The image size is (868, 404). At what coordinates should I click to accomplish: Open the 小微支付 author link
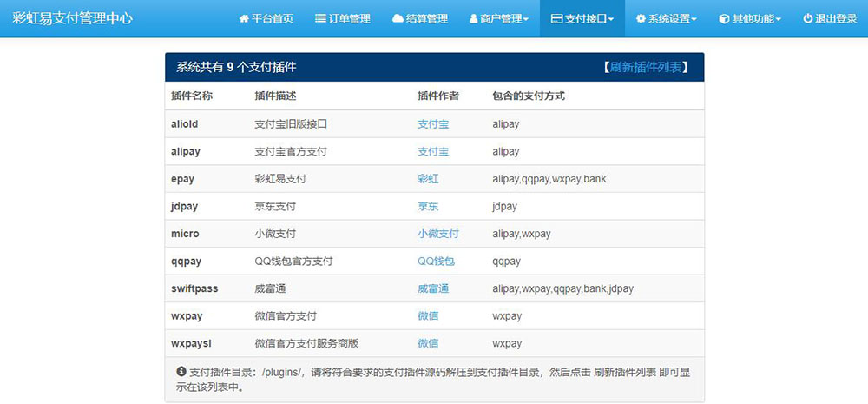pos(437,234)
